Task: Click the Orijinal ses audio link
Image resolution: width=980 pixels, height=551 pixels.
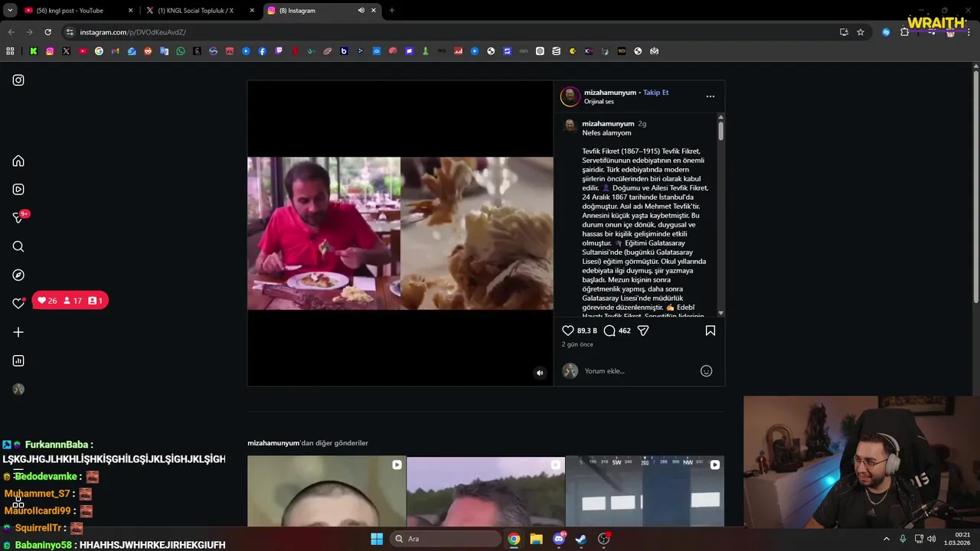Action: [599, 102]
